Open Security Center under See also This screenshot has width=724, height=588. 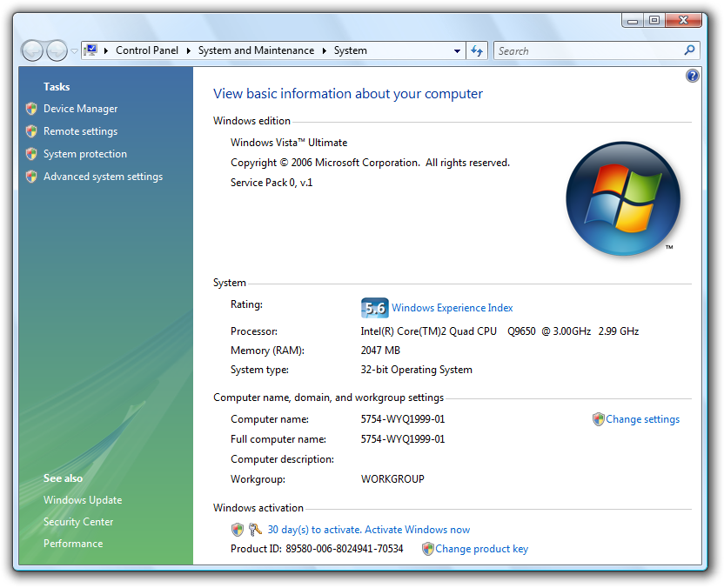click(x=78, y=522)
